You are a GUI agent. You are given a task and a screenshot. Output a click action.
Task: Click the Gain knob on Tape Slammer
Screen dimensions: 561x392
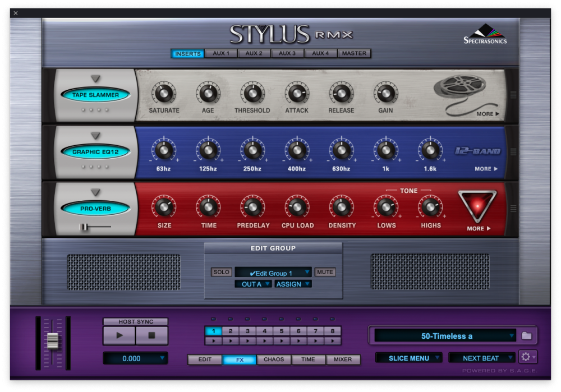[x=386, y=93]
